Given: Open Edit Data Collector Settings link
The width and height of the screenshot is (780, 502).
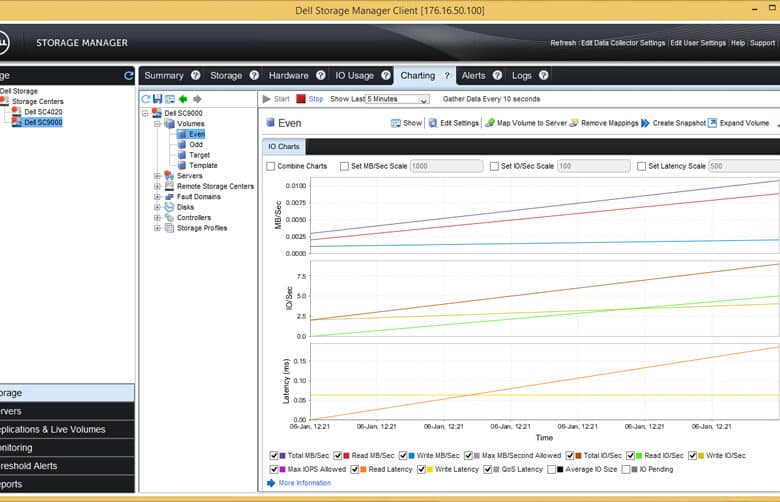Looking at the screenshot, I should pyautogui.click(x=623, y=43).
